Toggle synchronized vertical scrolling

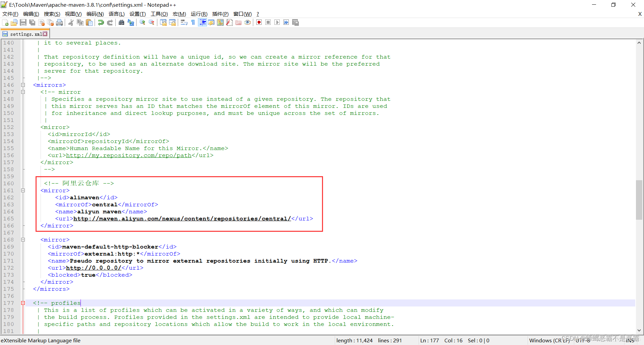coord(163,22)
